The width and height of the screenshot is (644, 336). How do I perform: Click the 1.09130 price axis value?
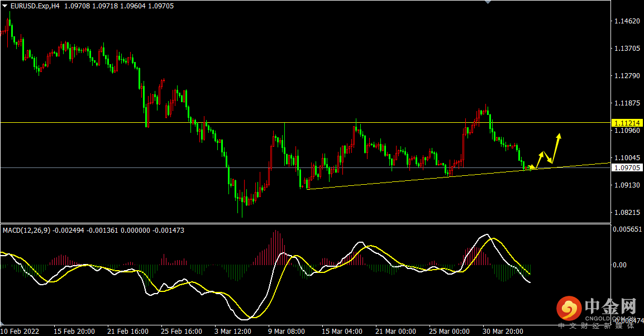pos(627,185)
